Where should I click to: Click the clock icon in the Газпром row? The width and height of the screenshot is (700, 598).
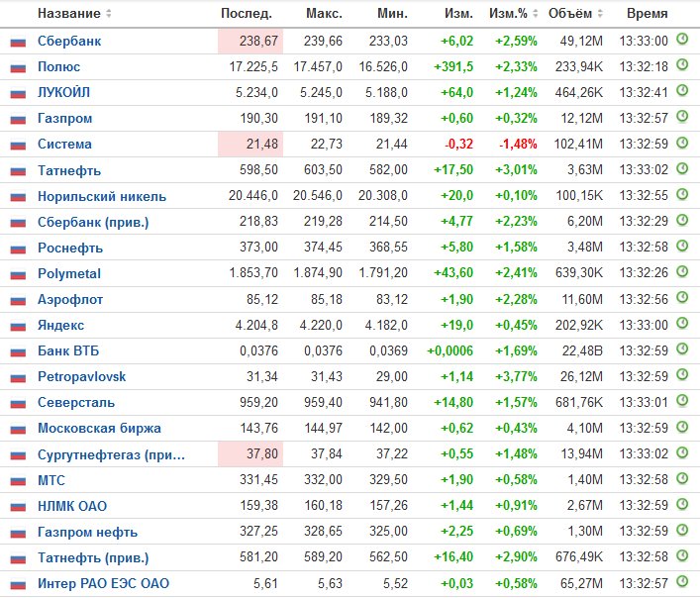coord(682,117)
